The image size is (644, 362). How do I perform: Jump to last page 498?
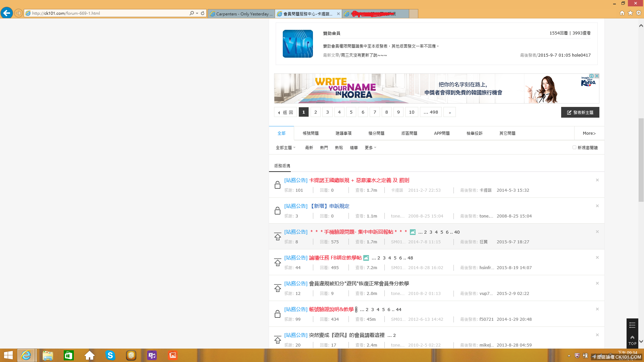431,112
